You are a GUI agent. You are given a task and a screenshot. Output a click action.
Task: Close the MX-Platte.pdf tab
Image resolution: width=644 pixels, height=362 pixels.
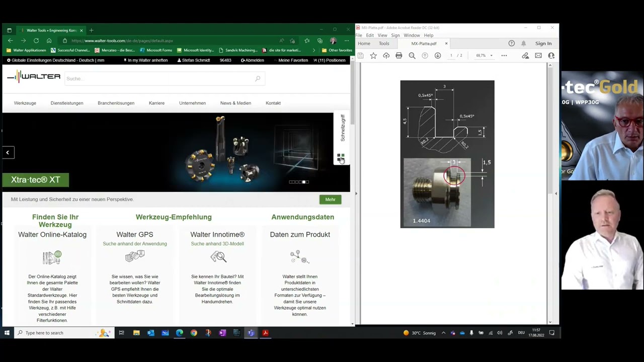point(446,44)
